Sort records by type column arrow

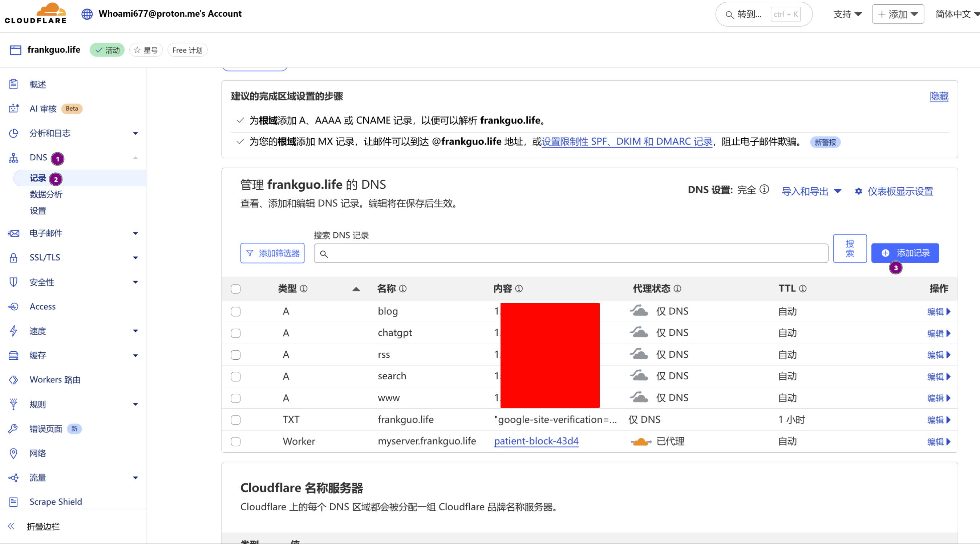coord(356,289)
